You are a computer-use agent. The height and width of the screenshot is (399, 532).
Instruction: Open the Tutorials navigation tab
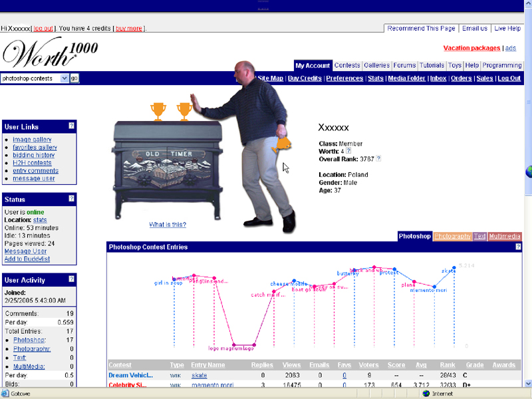point(432,65)
